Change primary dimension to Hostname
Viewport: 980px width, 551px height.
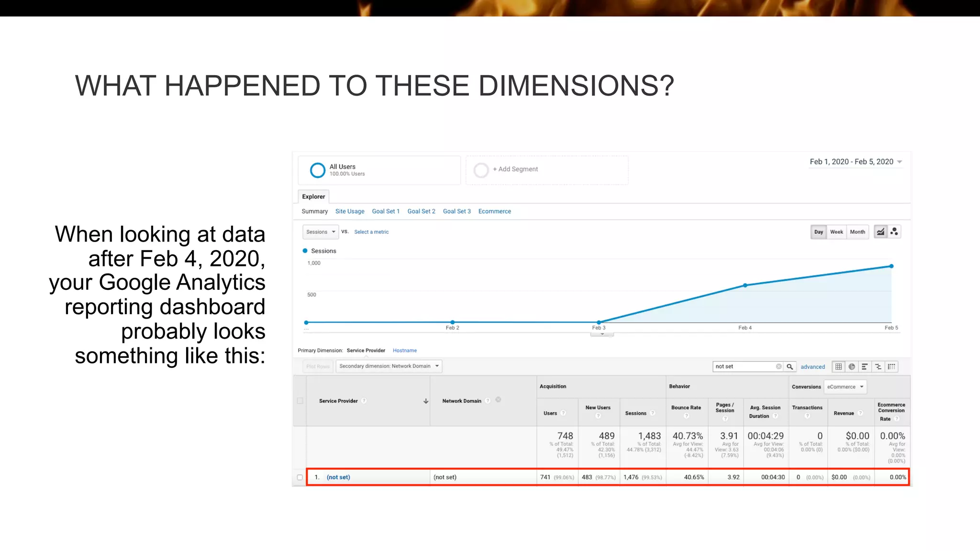click(404, 351)
